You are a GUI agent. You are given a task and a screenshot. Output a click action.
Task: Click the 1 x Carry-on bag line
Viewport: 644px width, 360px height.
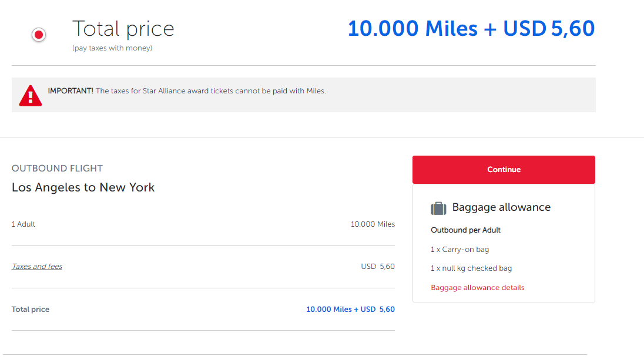459,250
